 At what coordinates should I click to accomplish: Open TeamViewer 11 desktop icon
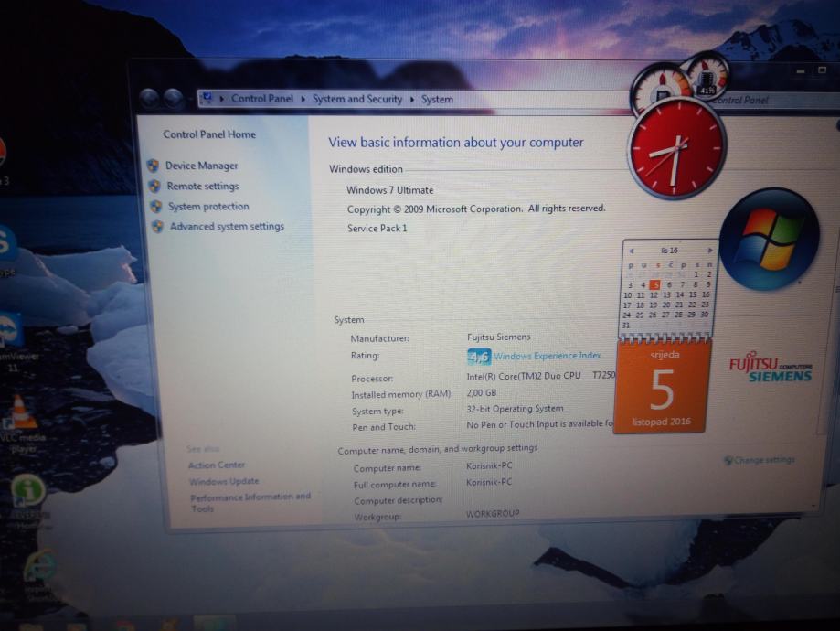pyautogui.click(x=14, y=343)
